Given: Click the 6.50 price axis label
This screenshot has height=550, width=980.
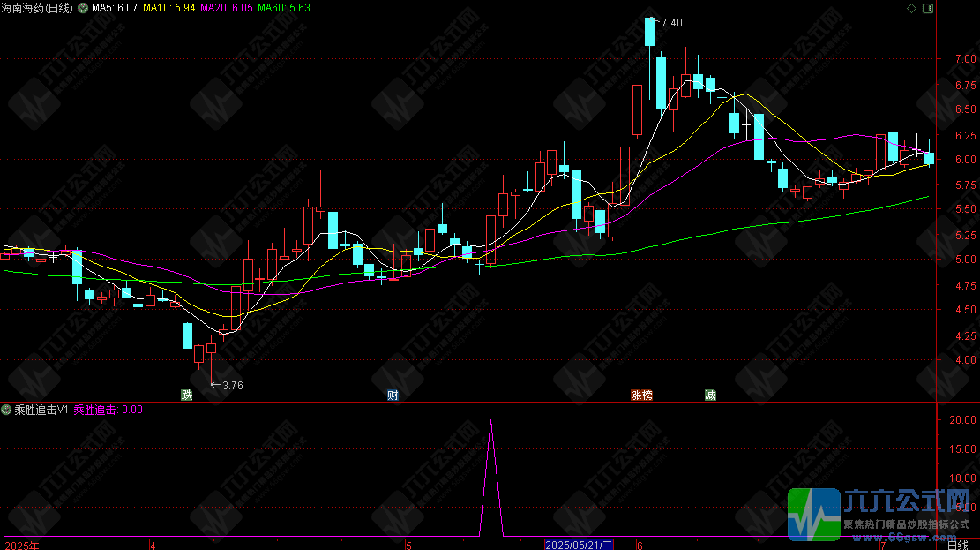Looking at the screenshot, I should (966, 109).
